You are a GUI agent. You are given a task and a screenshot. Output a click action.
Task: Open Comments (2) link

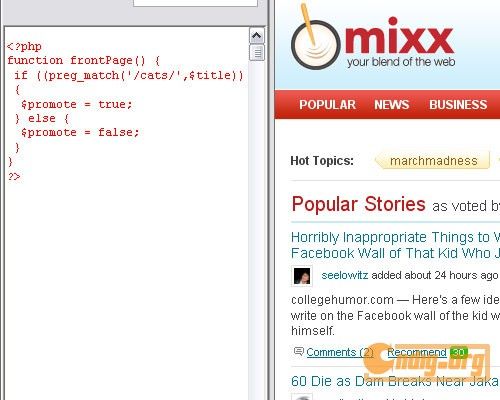click(340, 352)
